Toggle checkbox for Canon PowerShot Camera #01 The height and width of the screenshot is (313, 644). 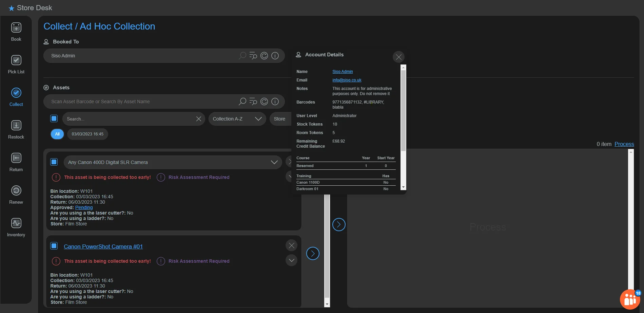coord(54,246)
